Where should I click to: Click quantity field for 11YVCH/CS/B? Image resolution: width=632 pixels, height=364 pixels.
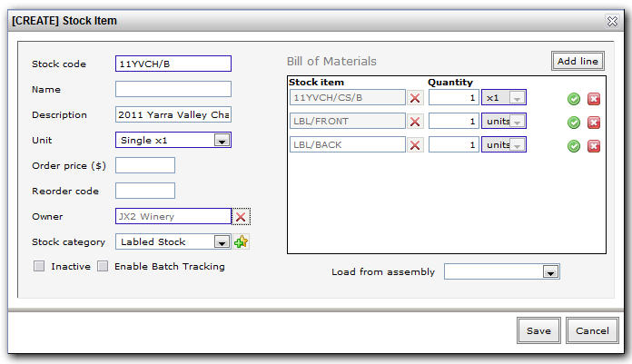pos(454,97)
